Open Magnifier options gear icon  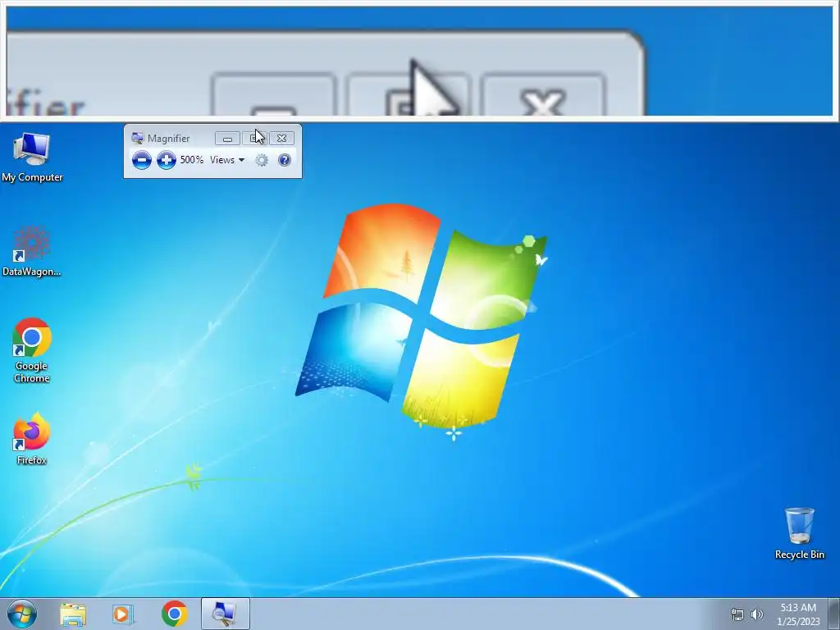[262, 160]
